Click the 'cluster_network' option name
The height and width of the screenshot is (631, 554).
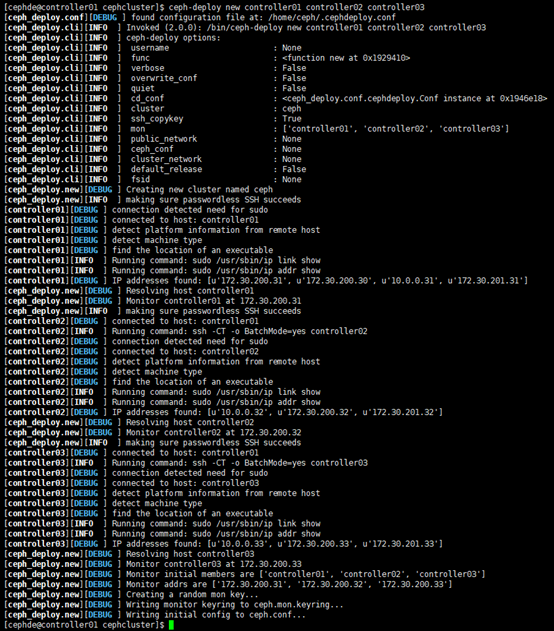[166, 159]
